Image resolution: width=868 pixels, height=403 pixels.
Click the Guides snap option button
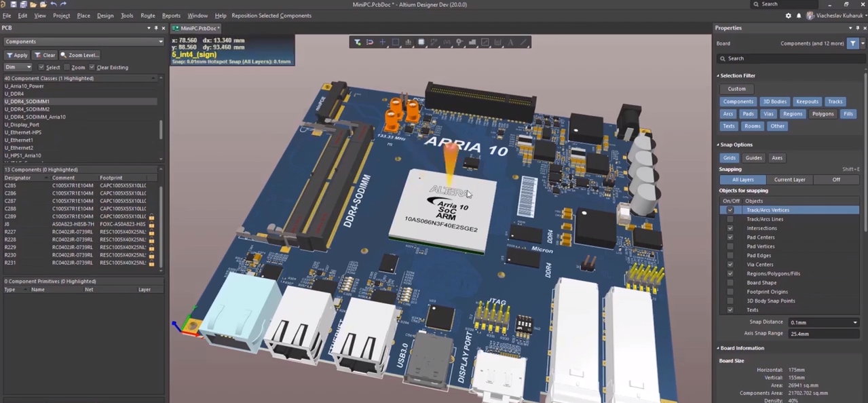click(x=753, y=158)
